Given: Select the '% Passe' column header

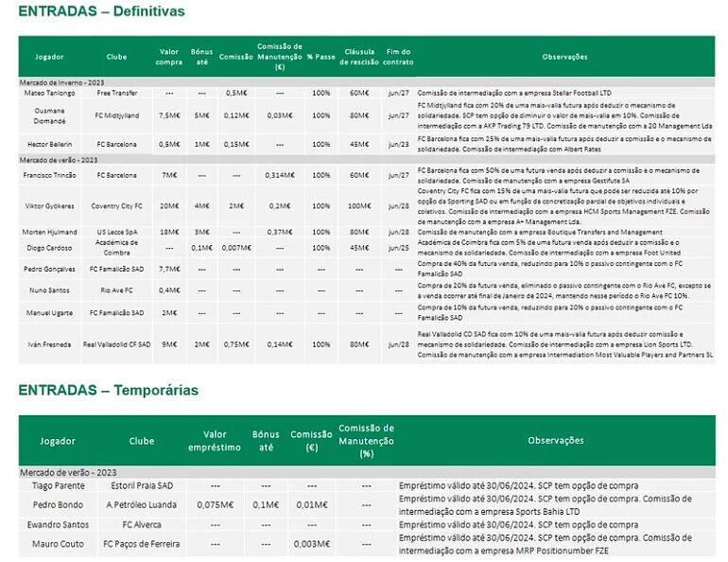Looking at the screenshot, I should point(321,57).
